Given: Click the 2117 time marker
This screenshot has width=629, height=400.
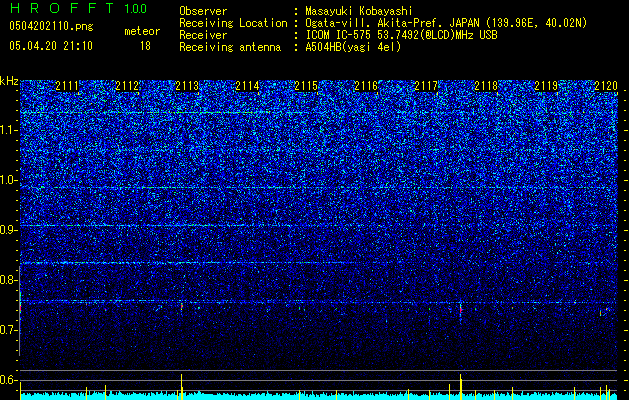Looking at the screenshot, I should pyautogui.click(x=426, y=86).
